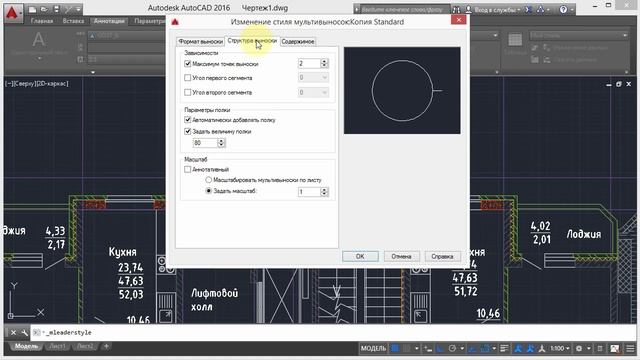Add a new layout with plus button
640x360 pixels.
pos(106,347)
